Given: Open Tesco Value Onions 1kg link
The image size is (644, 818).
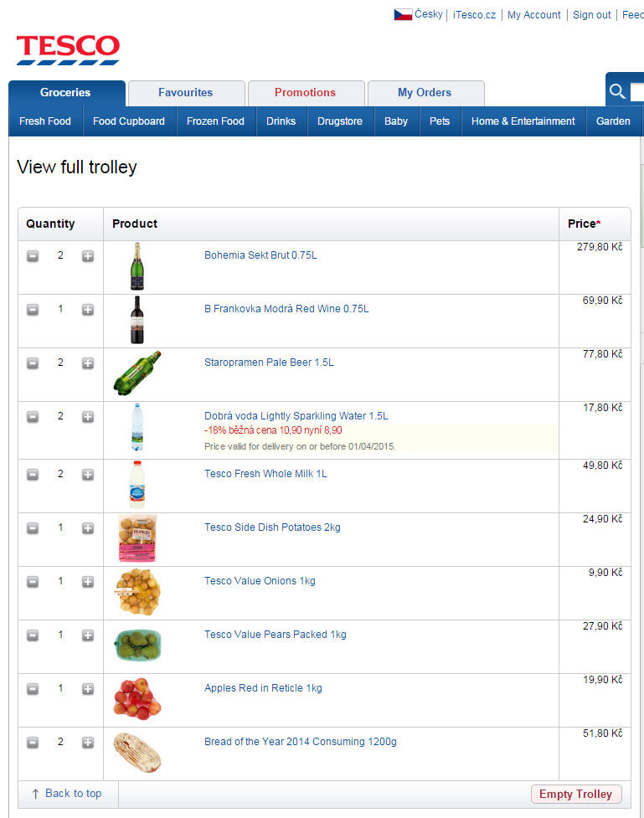Looking at the screenshot, I should [260, 580].
